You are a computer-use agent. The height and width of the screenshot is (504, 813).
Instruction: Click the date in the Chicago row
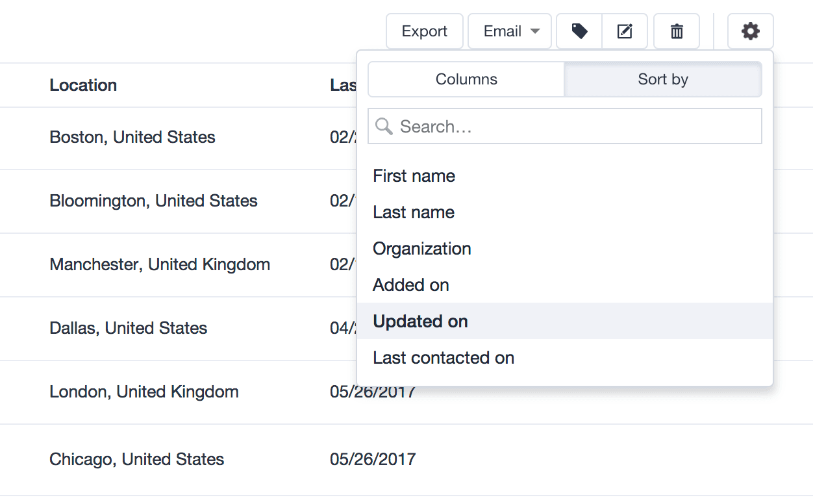(x=373, y=459)
